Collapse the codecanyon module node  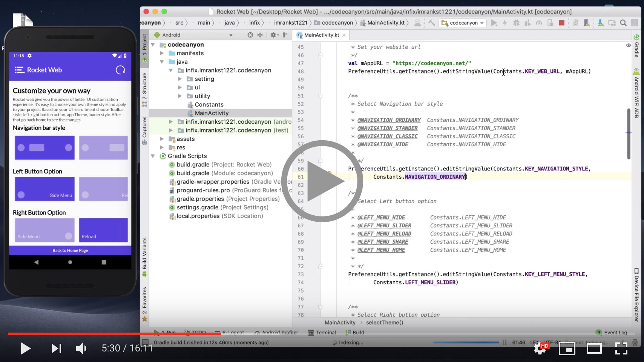click(153, 44)
